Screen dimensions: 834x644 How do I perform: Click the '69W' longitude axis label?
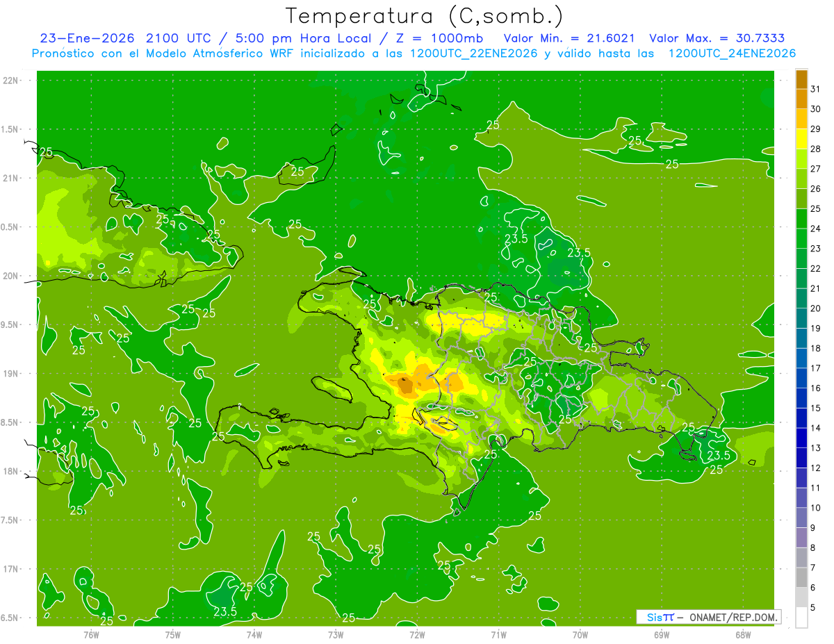(662, 634)
